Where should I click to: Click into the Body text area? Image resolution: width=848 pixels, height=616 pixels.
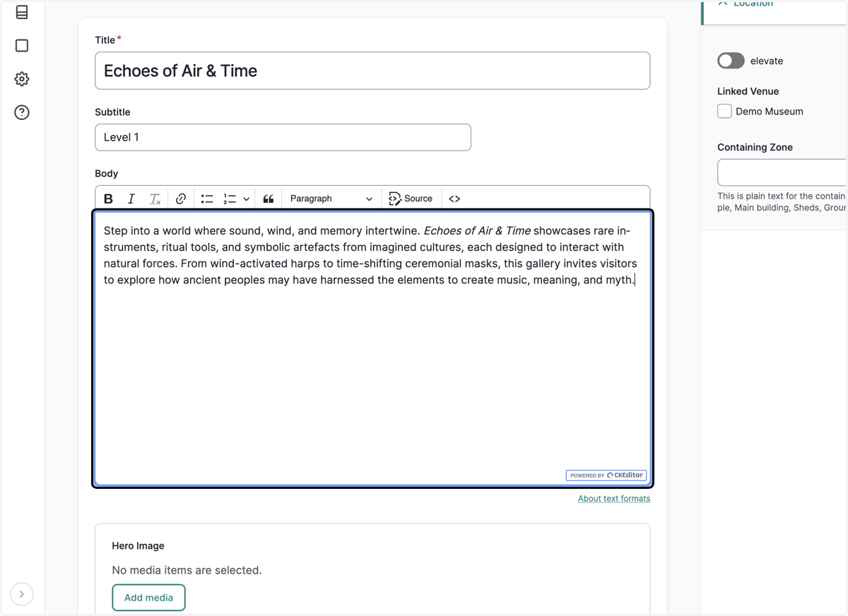point(372,348)
